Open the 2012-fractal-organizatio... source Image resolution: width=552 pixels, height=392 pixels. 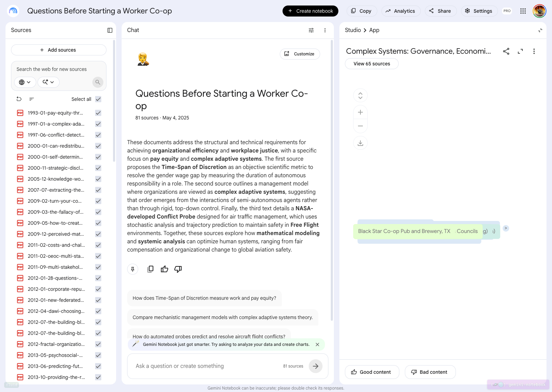[56, 344]
